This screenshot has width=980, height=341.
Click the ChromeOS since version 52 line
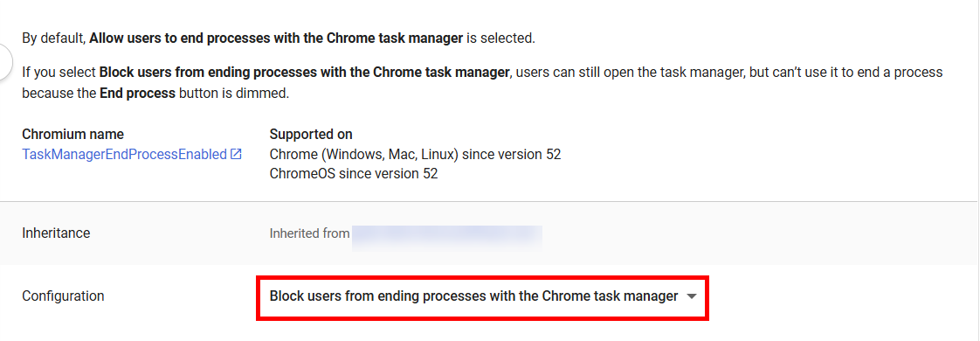pos(354,174)
